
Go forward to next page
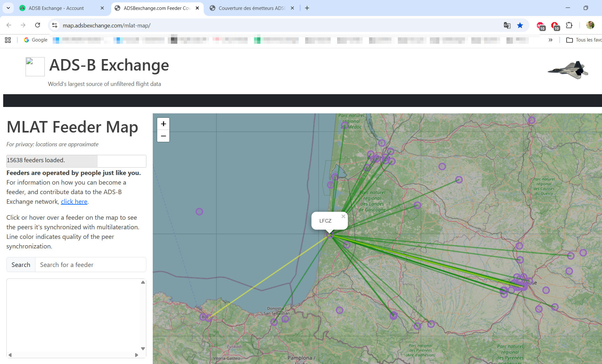23,25
